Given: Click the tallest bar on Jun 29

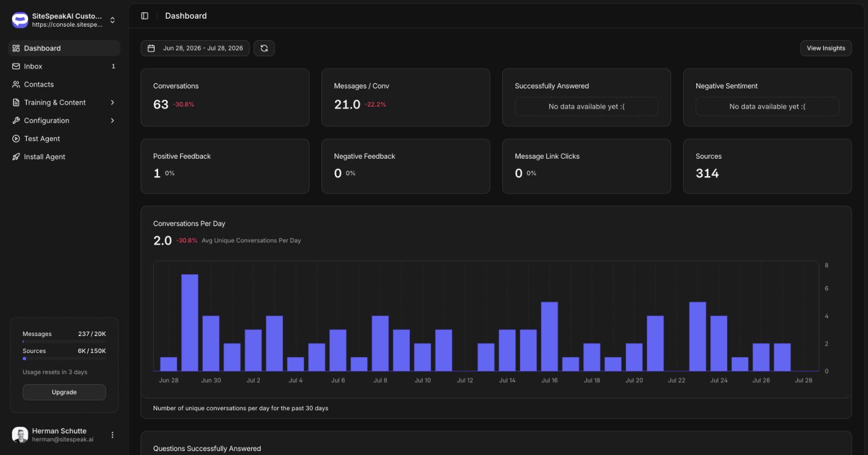Looking at the screenshot, I should [x=190, y=323].
